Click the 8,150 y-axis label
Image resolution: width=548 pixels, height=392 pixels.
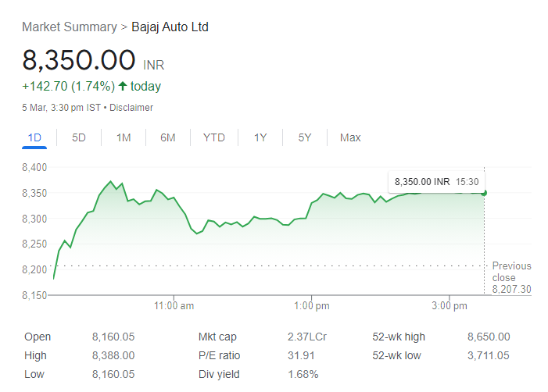34,295
